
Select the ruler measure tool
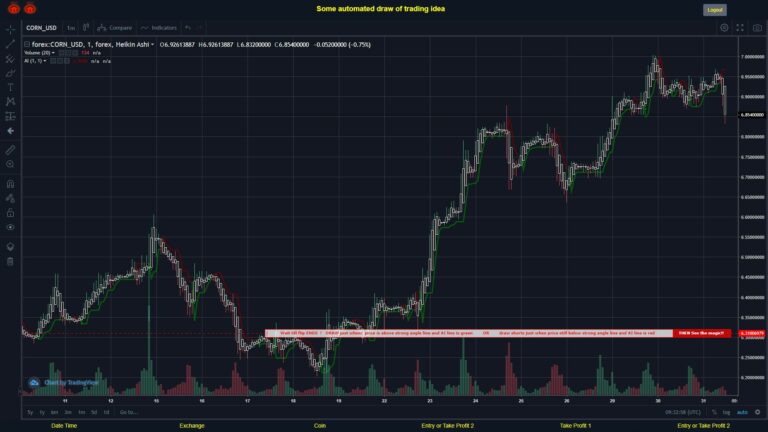pyautogui.click(x=10, y=150)
